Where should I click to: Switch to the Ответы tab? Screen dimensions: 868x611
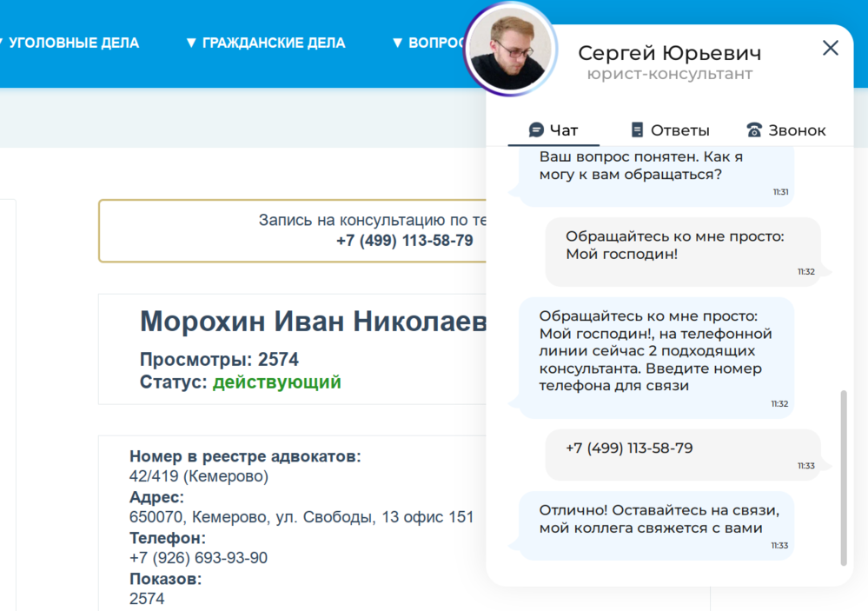click(679, 130)
